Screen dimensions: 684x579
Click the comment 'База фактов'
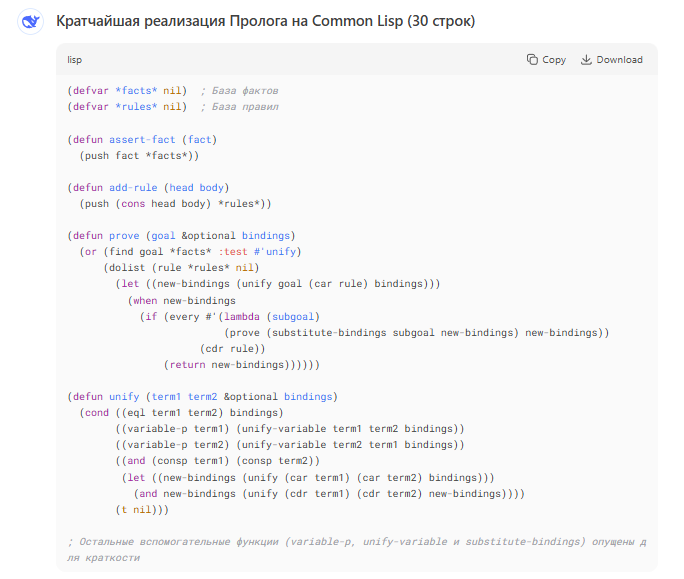click(245, 91)
